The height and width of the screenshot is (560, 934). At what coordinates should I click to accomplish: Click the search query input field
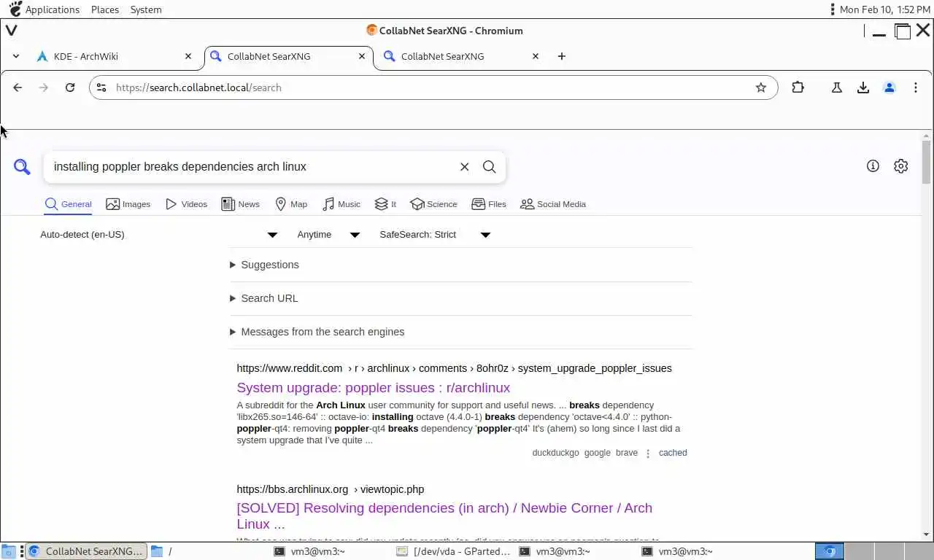point(252,167)
